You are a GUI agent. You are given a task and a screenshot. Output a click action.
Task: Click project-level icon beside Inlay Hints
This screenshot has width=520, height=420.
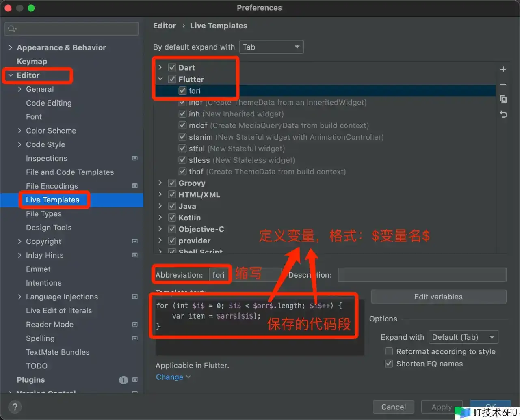(x=135, y=255)
